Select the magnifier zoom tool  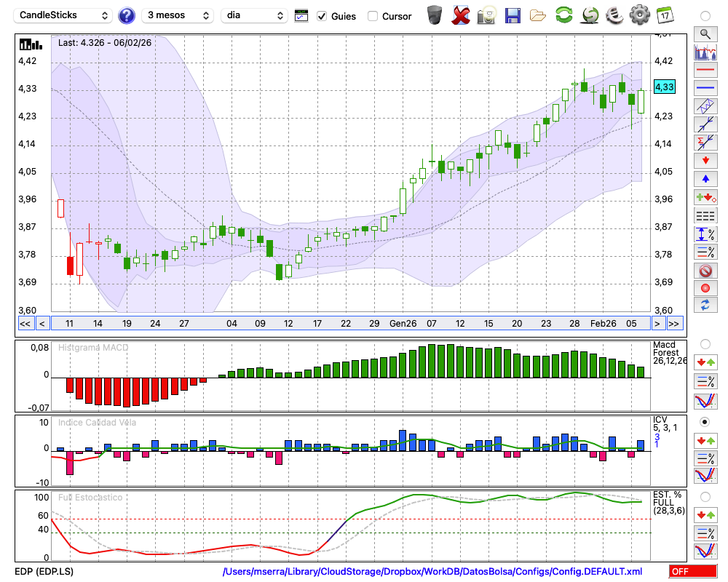(x=705, y=34)
